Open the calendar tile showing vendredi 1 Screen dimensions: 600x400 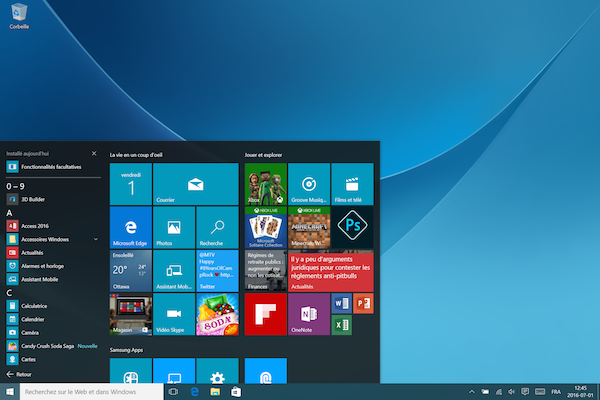tap(131, 184)
